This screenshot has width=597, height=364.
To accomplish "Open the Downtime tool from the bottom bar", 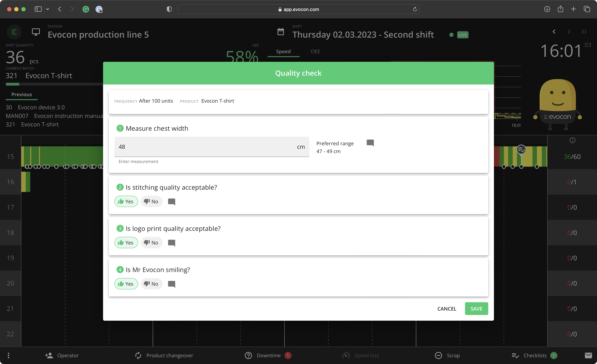I will (248, 355).
